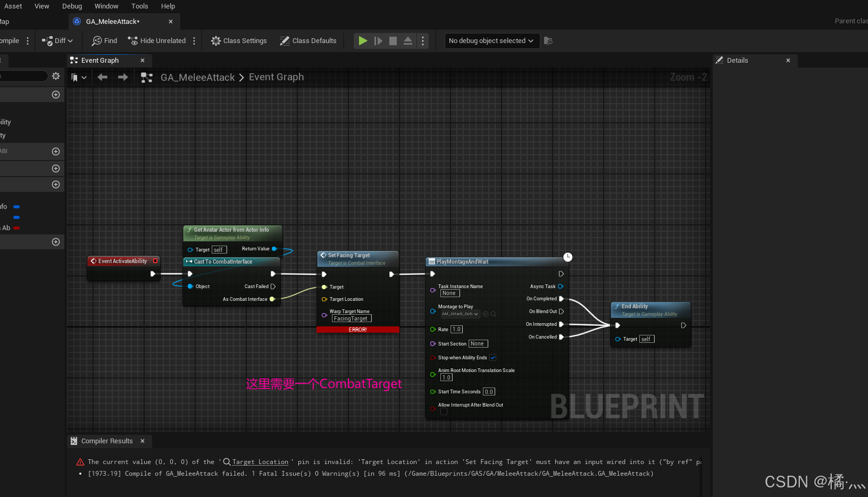Click the On Blend Out exec pin

coord(561,311)
